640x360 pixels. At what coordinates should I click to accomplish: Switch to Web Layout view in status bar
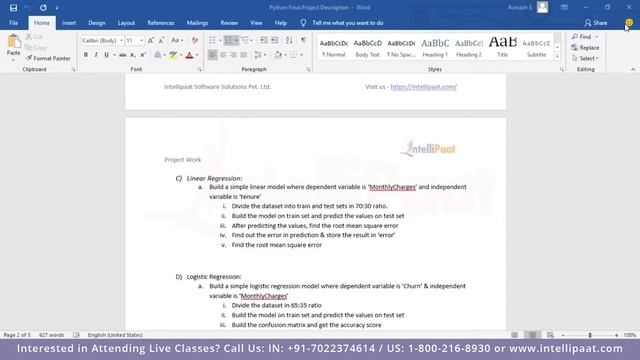point(550,335)
